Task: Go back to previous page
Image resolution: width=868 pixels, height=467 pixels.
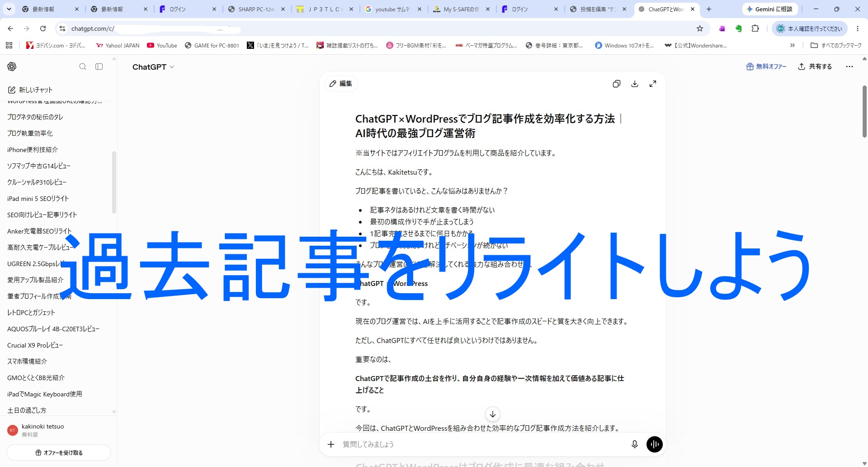Action: point(10,29)
